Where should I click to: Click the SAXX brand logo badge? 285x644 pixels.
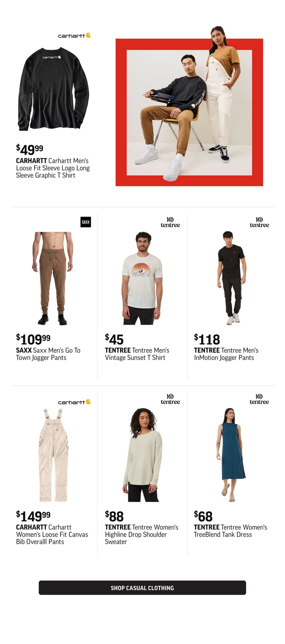tap(86, 222)
